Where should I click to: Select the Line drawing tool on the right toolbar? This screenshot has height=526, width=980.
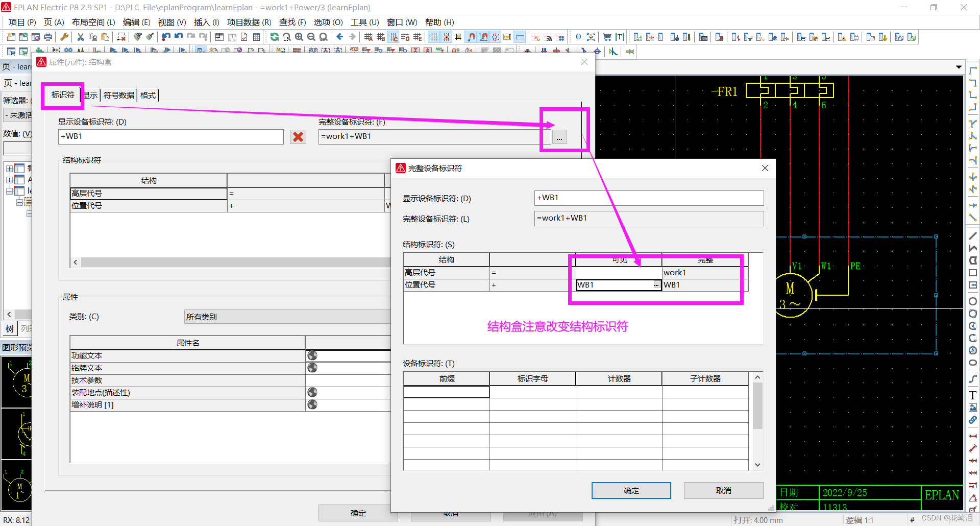click(972, 236)
